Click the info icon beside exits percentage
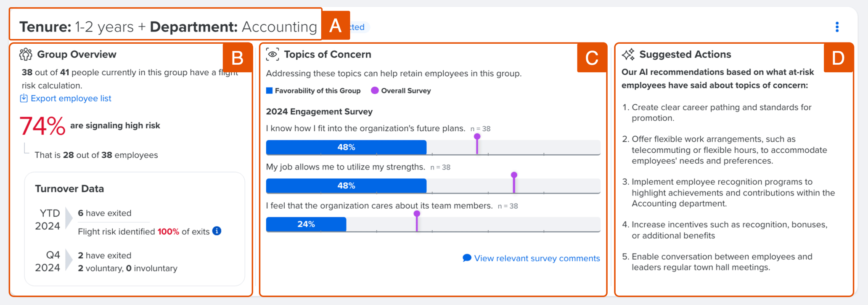Viewport: 868px width, 305px height. tap(217, 231)
